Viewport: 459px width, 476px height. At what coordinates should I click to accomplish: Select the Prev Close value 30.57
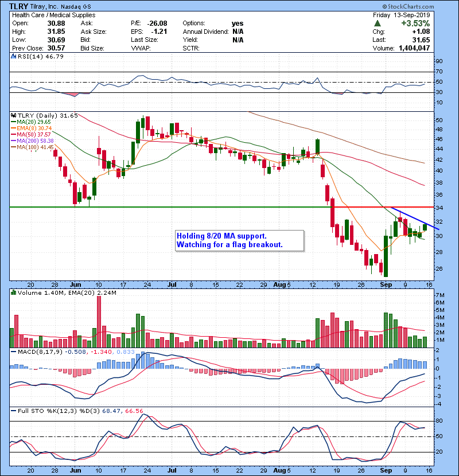(x=56, y=48)
